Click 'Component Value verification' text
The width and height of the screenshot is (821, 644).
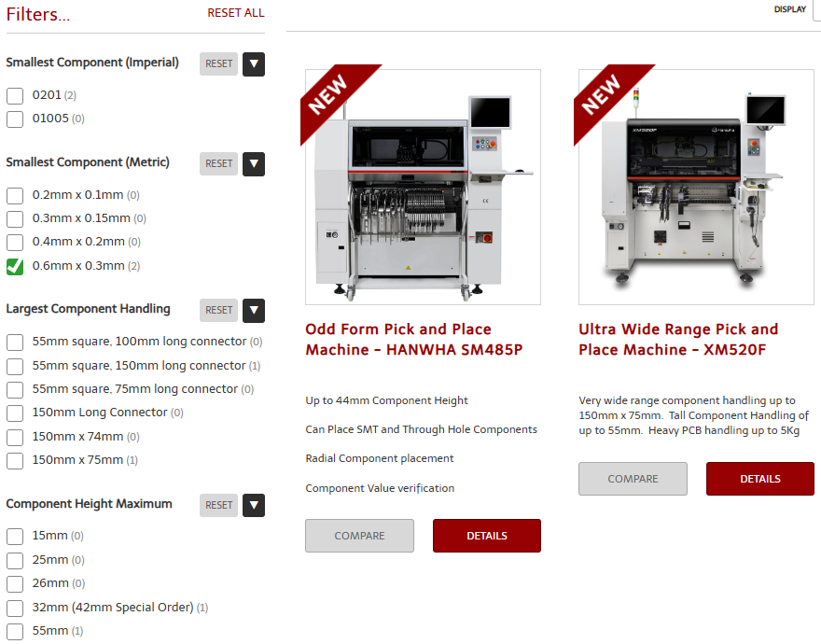[380, 488]
